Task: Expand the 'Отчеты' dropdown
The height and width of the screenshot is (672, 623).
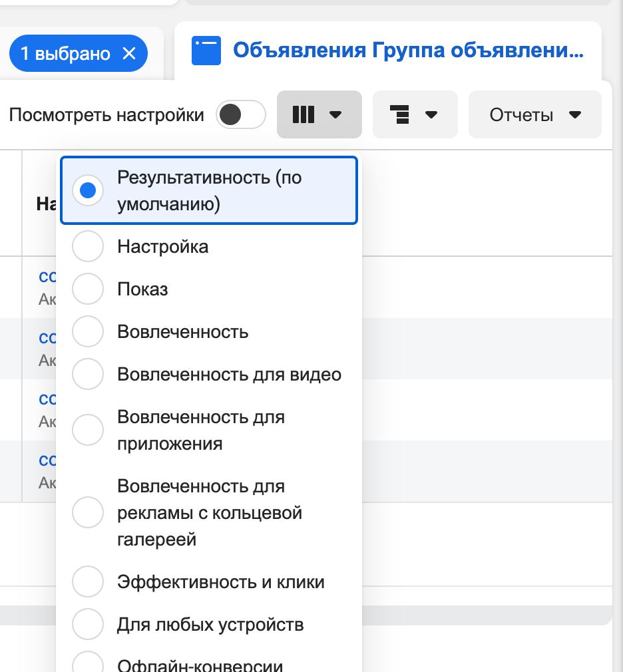Action: [x=534, y=115]
